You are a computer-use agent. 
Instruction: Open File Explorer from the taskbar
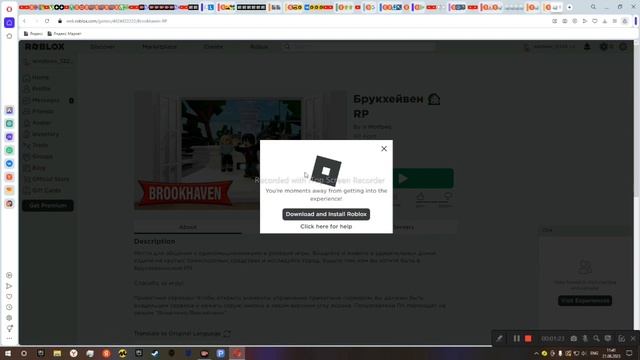click(x=57, y=353)
